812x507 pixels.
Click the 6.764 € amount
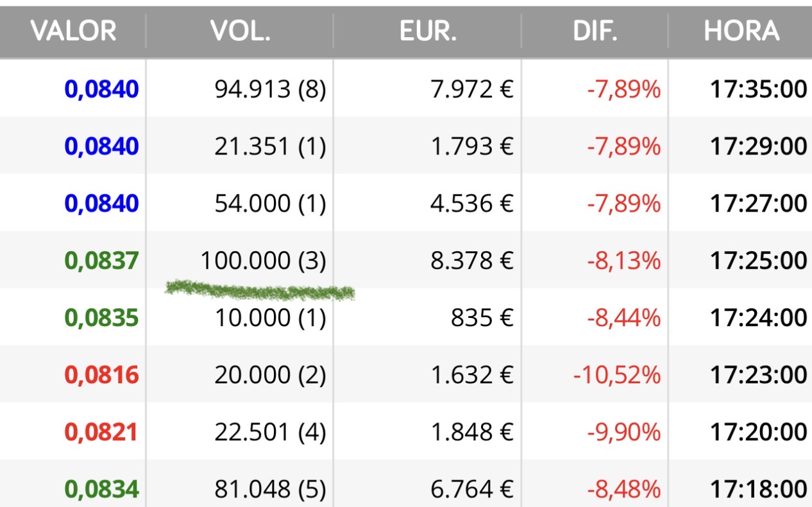click(x=472, y=490)
